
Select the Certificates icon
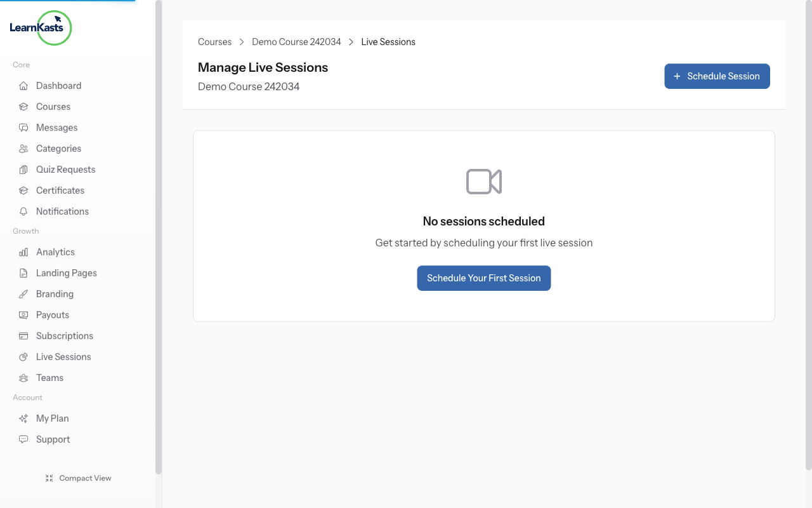(23, 190)
